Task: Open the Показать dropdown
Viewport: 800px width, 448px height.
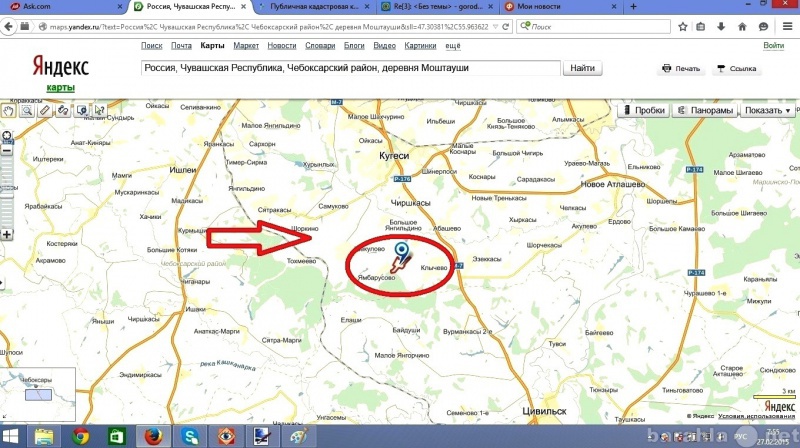Action: click(767, 110)
